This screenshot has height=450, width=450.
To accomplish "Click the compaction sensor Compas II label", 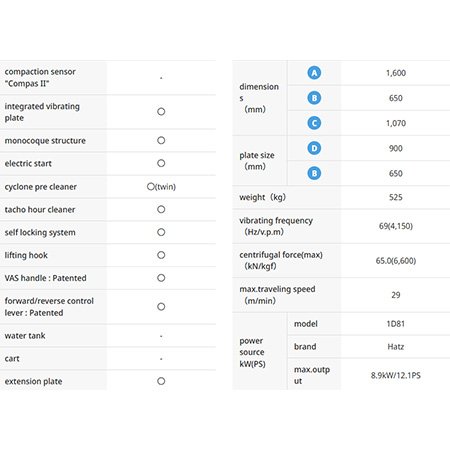I will (40, 77).
